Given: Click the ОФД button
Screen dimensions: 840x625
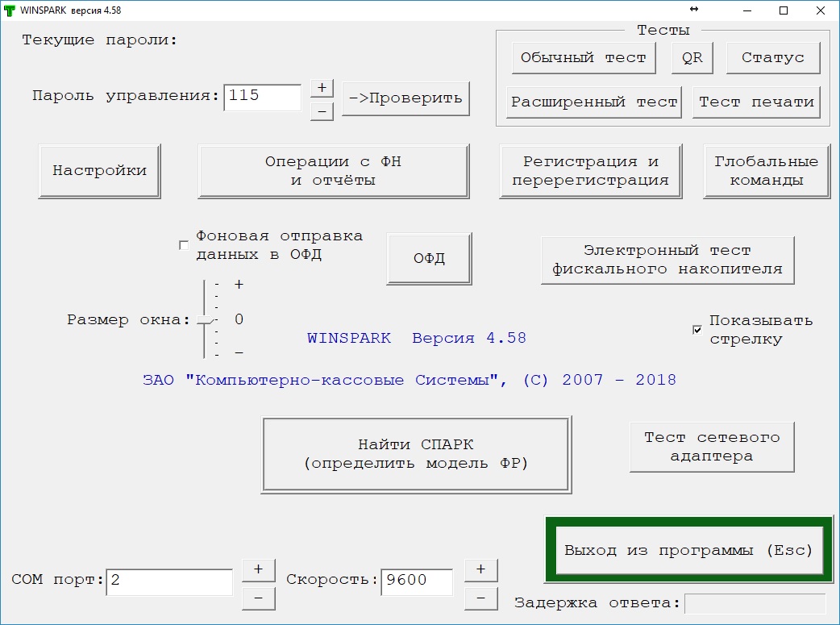Looking at the screenshot, I should pyautogui.click(x=429, y=258).
